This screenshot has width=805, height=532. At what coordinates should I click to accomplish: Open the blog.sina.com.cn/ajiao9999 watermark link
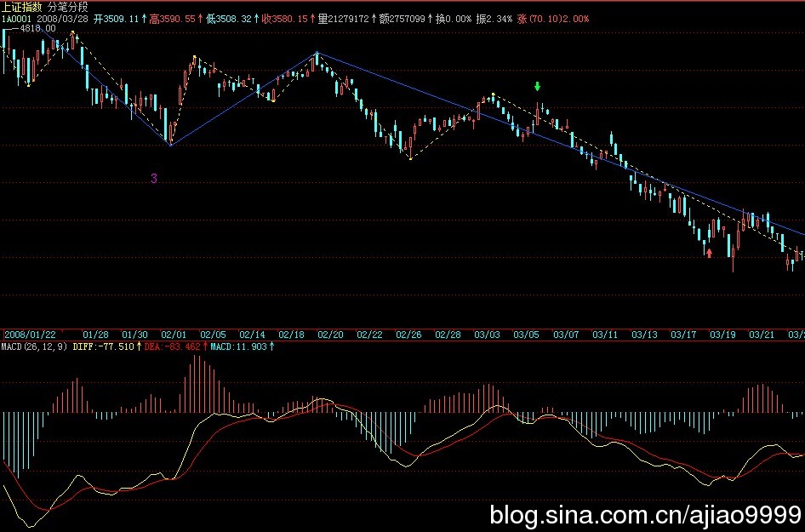(x=646, y=514)
